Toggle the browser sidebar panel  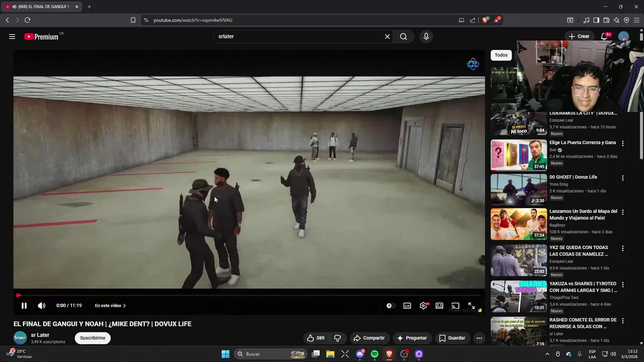(x=596, y=20)
